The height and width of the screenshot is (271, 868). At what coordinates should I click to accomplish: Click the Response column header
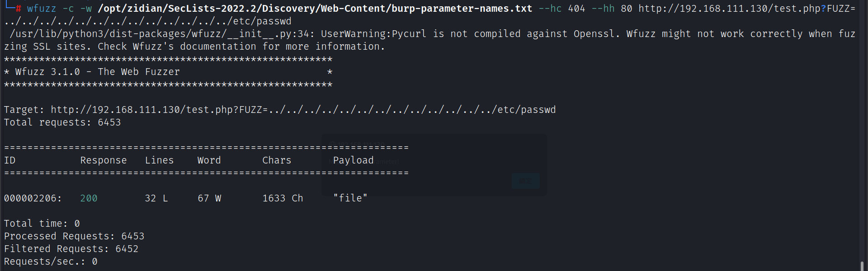[103, 160]
